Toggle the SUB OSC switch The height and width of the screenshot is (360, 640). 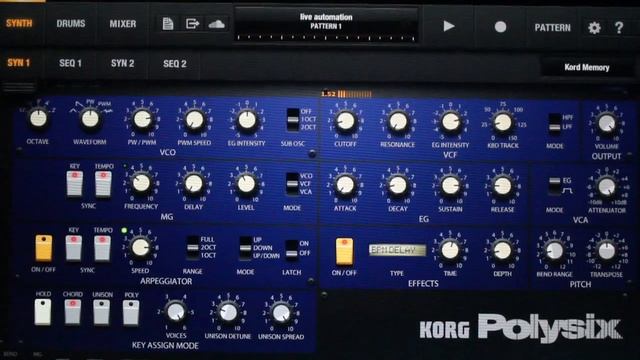pos(293,120)
